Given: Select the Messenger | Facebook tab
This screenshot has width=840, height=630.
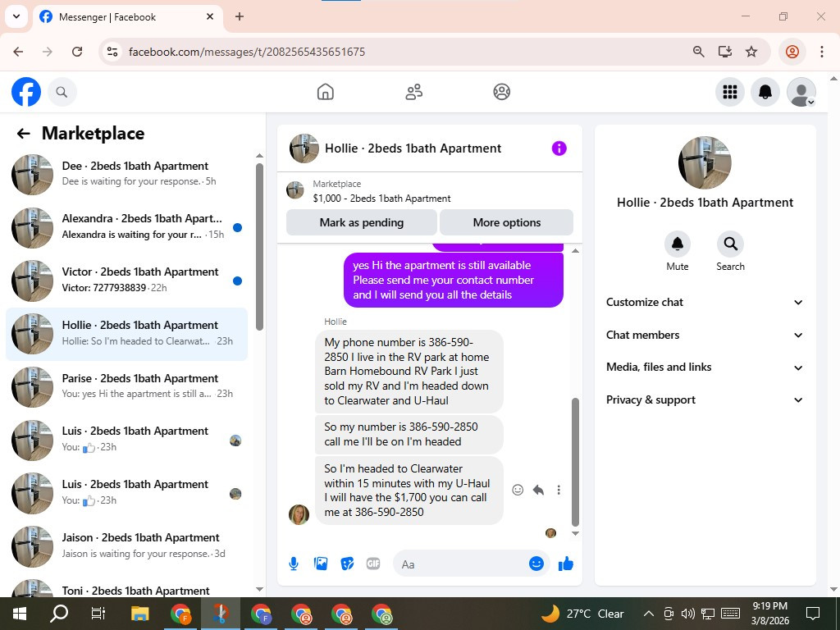Looking at the screenshot, I should 129,17.
